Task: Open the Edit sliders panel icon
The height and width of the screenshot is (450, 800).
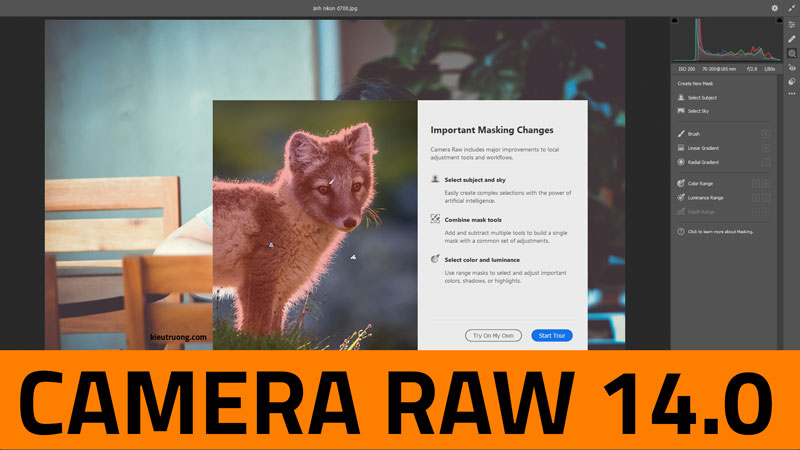Action: tap(791, 24)
